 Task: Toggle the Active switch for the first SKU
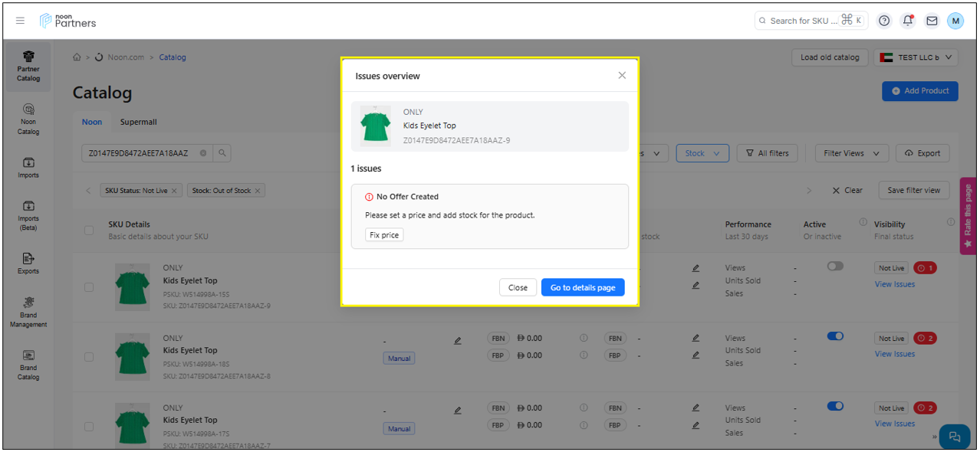pos(835,266)
